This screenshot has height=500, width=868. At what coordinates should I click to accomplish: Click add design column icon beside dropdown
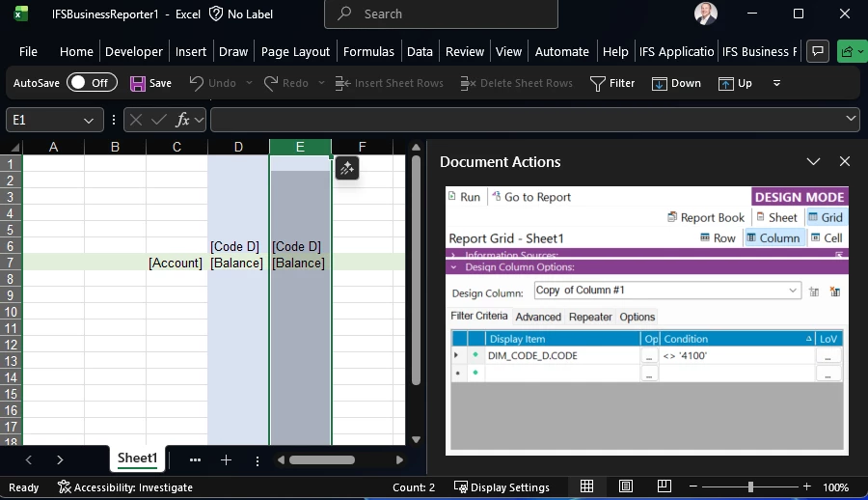point(814,291)
